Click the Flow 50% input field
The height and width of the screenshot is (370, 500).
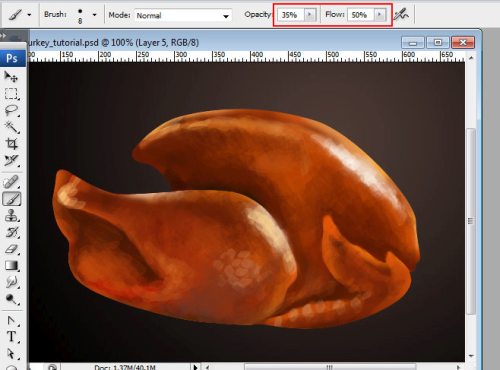pos(361,15)
